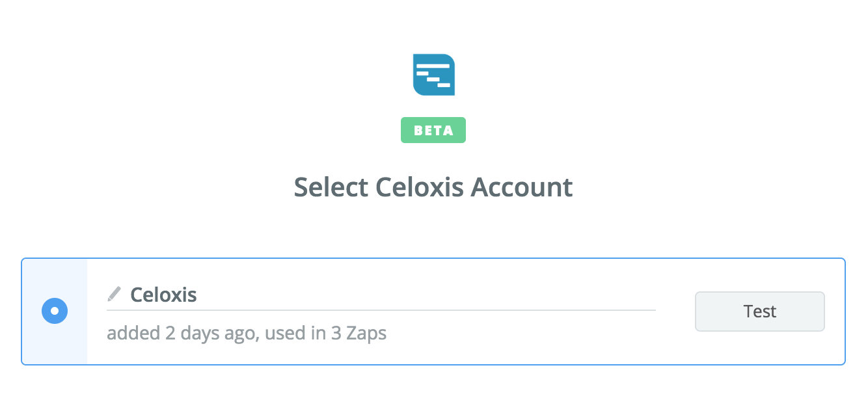
Task: Click the word "Zaps" in the account subtitle
Action: [x=366, y=334]
